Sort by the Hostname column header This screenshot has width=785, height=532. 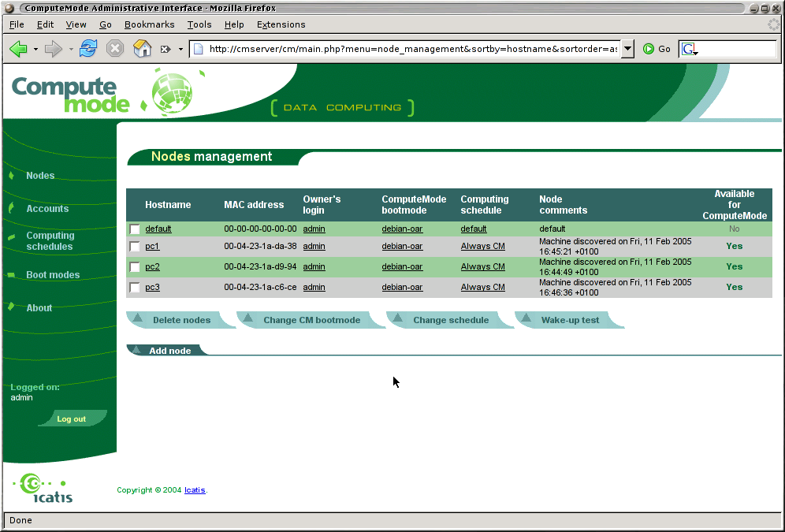click(x=168, y=205)
